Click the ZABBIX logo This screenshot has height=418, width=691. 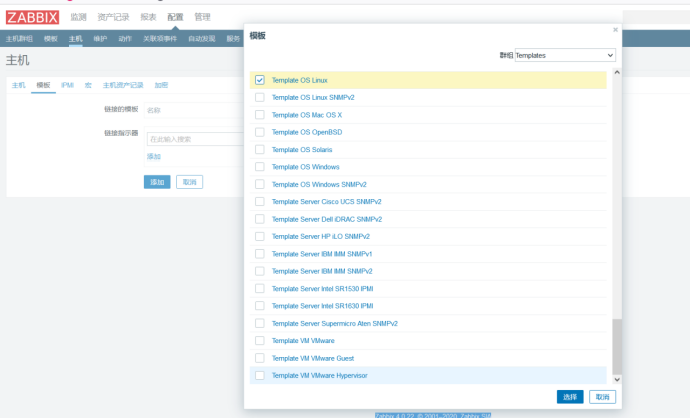point(32,17)
